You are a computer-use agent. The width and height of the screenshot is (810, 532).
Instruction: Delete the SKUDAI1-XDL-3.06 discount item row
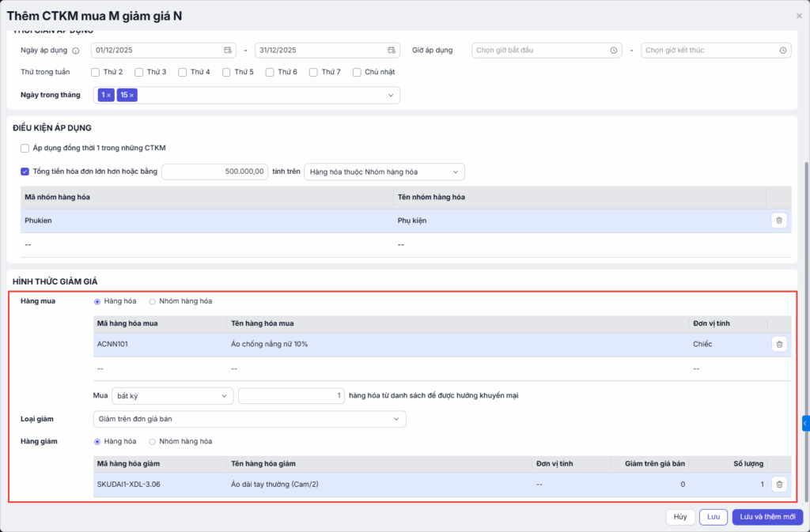(x=778, y=485)
